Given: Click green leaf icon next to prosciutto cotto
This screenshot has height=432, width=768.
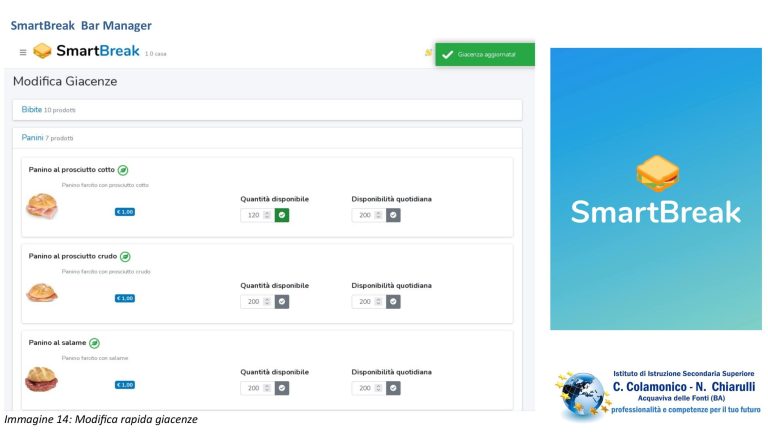Looking at the screenshot, I should [x=123, y=170].
